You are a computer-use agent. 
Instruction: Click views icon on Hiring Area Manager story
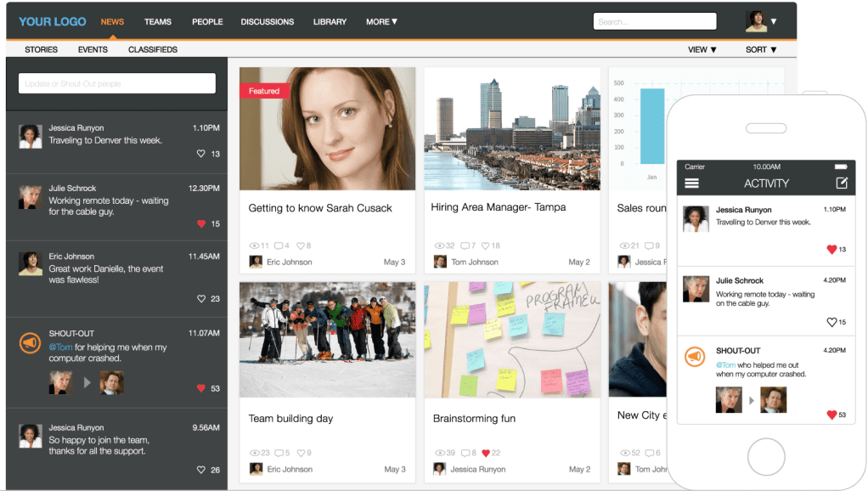439,245
